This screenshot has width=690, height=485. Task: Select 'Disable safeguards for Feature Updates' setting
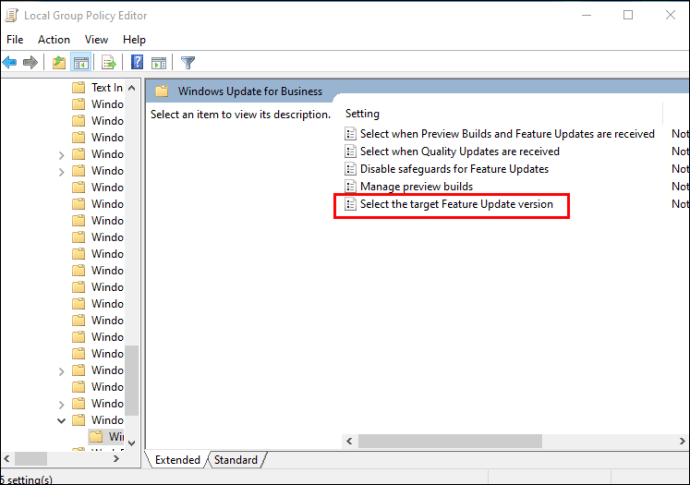tap(454, 169)
